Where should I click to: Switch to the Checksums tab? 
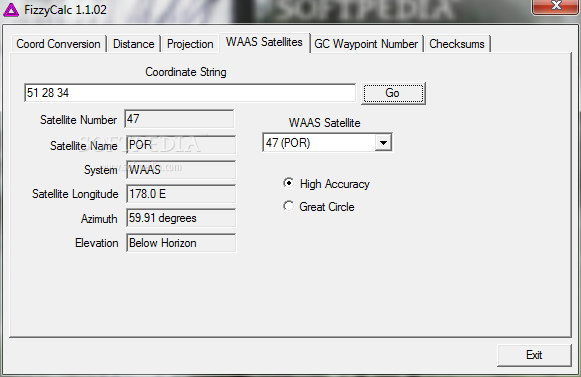coord(457,44)
